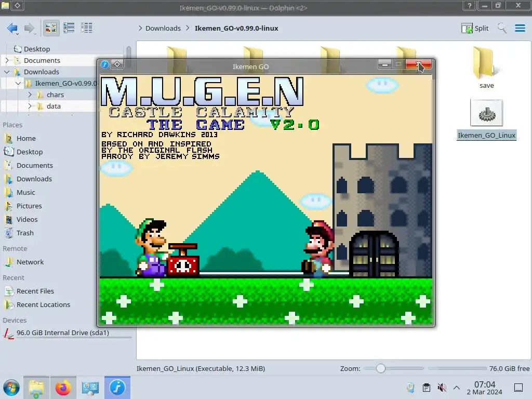This screenshot has height=399, width=532.
Task: Switch to Details view mode
Action: click(87, 28)
